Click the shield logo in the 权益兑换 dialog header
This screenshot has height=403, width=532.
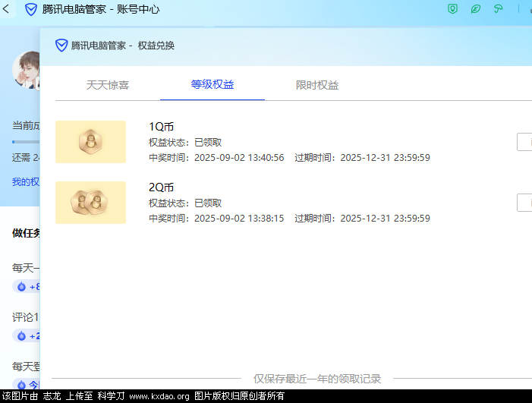[x=61, y=46]
